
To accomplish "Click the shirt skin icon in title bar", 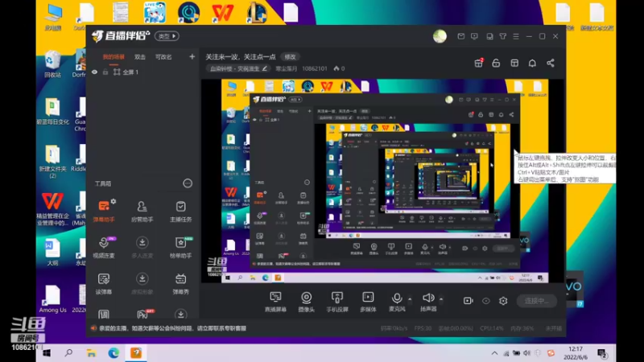I will 502,36.
